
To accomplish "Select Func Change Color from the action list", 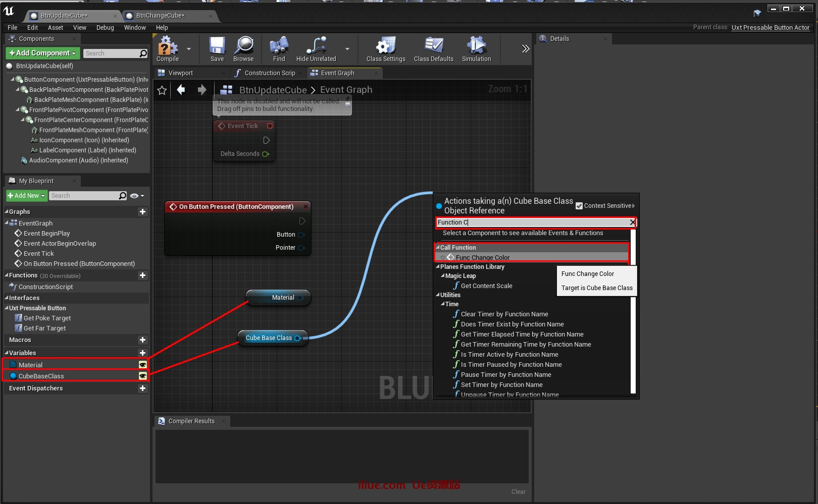I will 482,257.
